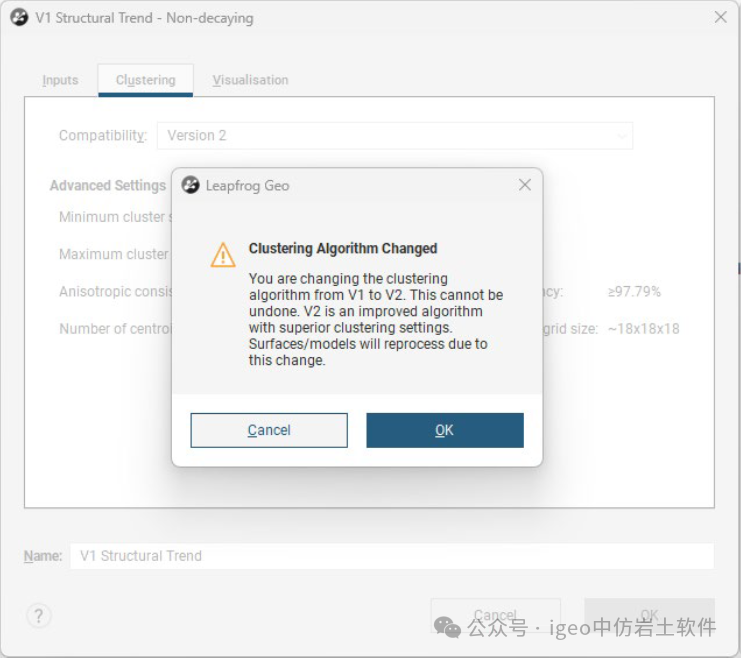
Task: Click the ~18x18x18 grid size value
Action: [644, 329]
